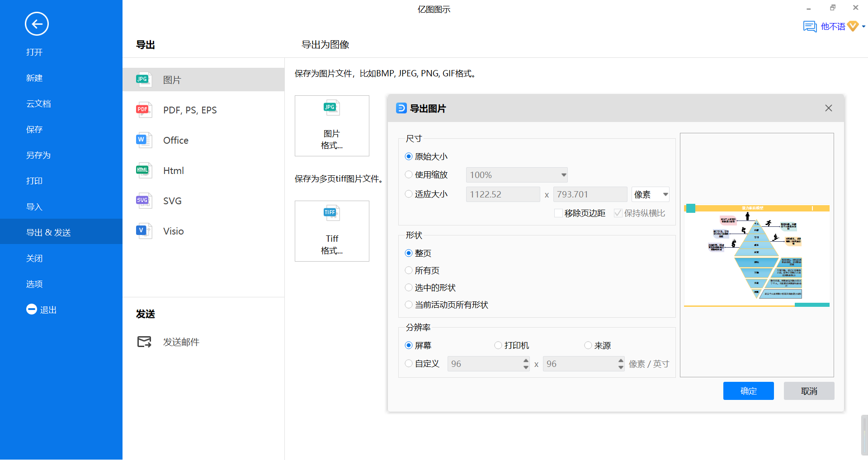Enable the 移除页边距 checkbox
Screen dimensions: 868x460
click(558, 213)
